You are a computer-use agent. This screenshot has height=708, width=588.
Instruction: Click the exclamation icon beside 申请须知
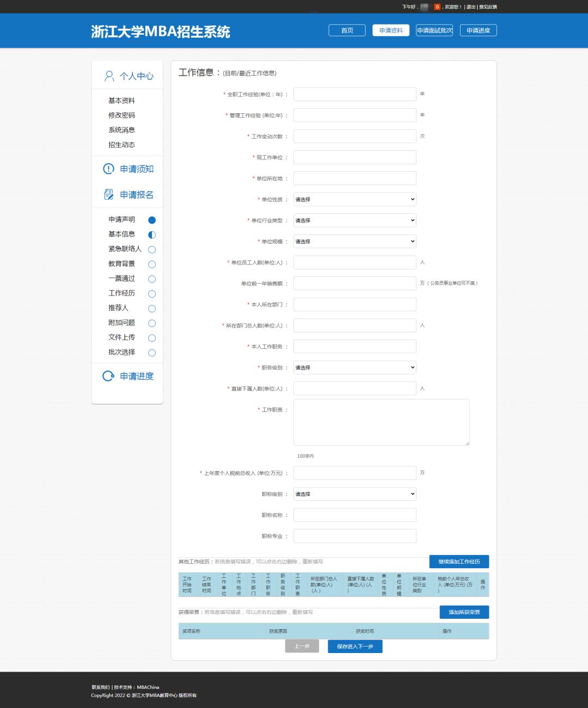[x=108, y=169]
